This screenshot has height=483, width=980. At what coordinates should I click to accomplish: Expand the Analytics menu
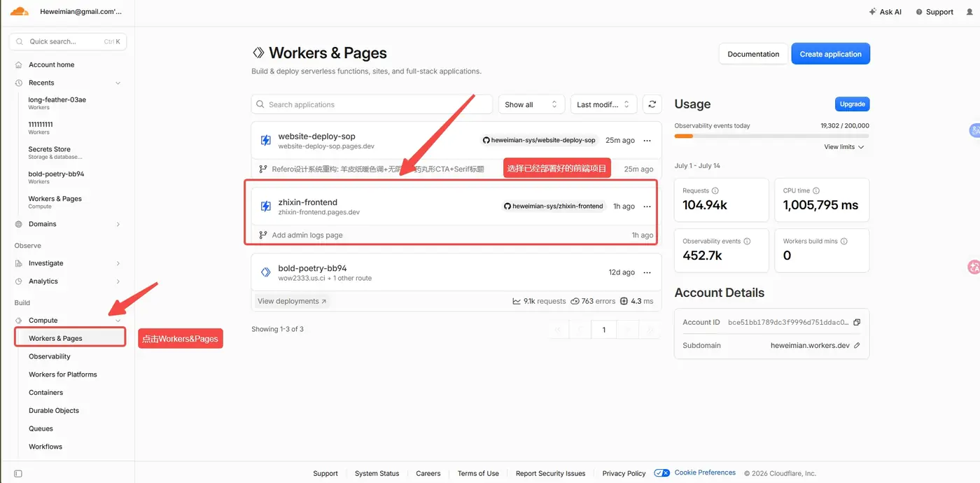[x=118, y=281]
